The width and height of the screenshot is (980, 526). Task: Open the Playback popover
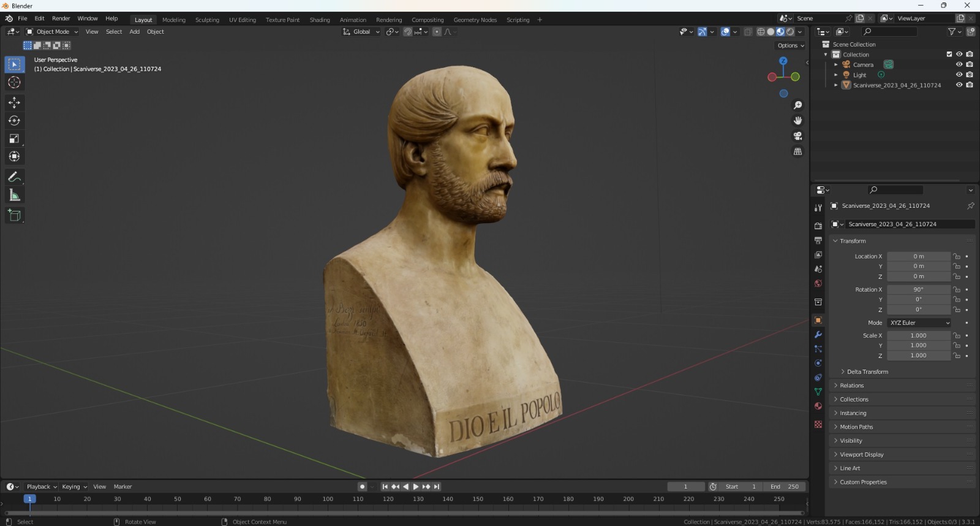tap(42, 487)
